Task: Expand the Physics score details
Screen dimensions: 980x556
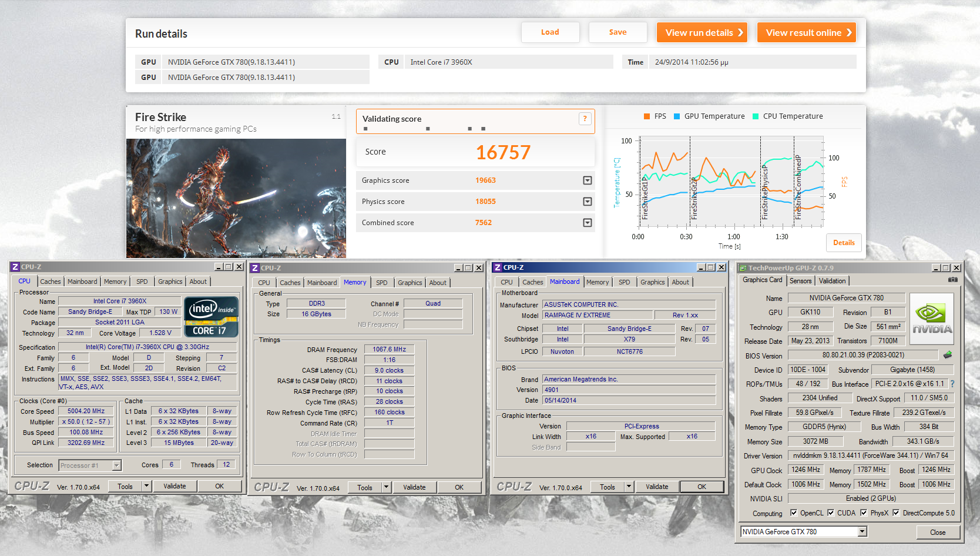Action: tap(587, 202)
